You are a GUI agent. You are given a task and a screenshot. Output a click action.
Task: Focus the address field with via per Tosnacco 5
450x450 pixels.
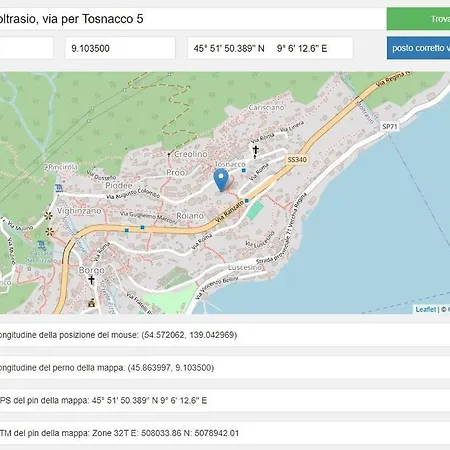click(x=192, y=19)
